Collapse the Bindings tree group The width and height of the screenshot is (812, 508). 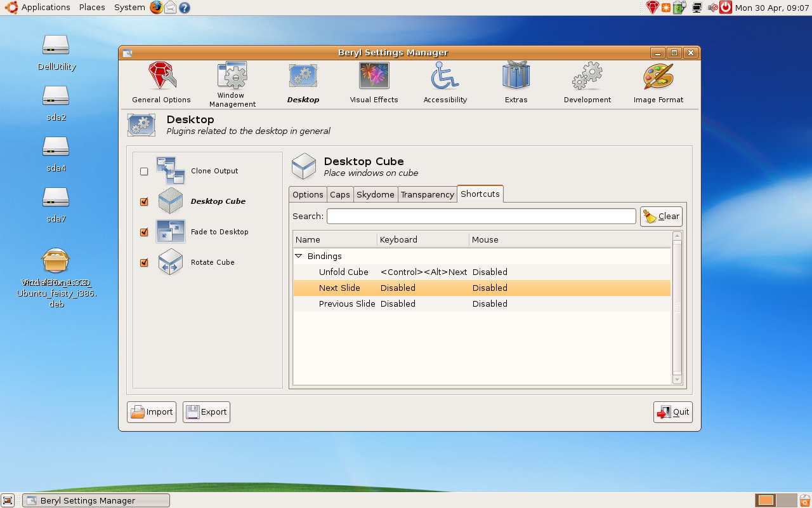coord(299,256)
